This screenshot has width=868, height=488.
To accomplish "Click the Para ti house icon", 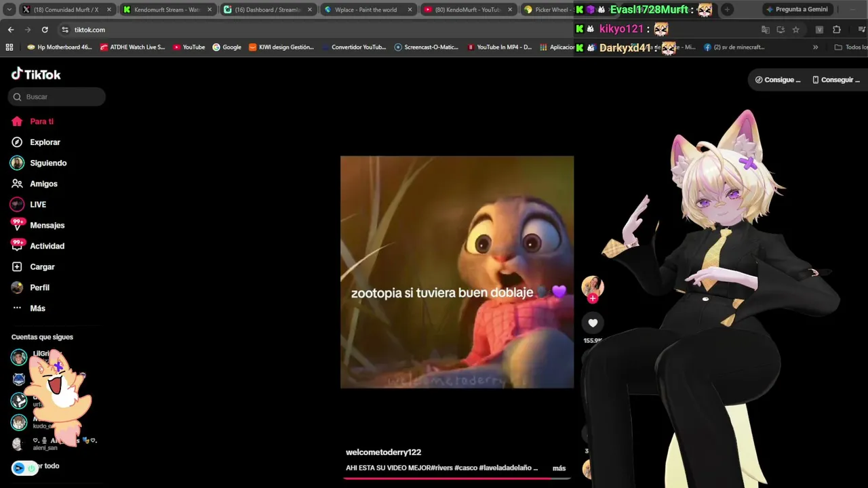I will 17,121.
